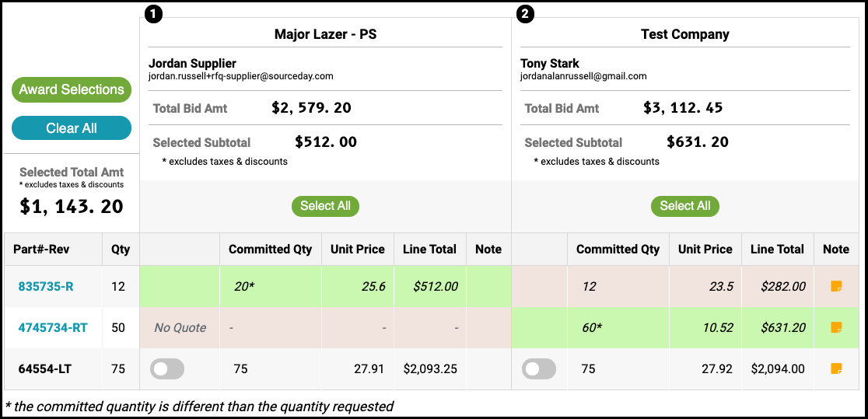Open Test Company note for part 4745734-RT
This screenshot has height=419, width=868.
tap(836, 327)
